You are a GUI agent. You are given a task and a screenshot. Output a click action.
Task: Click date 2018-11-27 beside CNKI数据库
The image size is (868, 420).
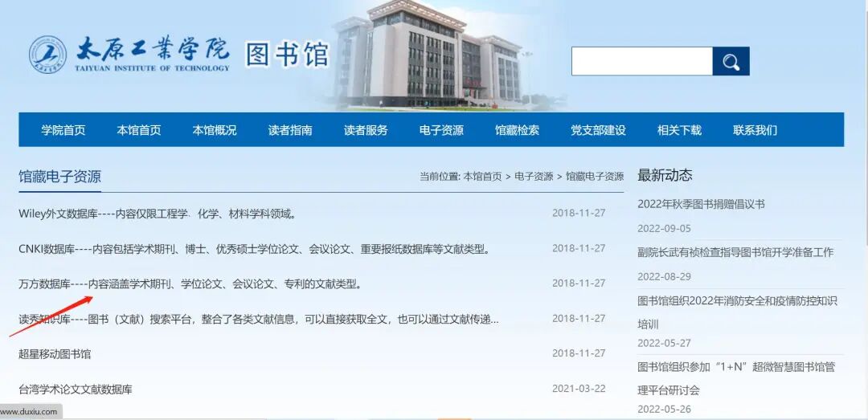pos(579,248)
